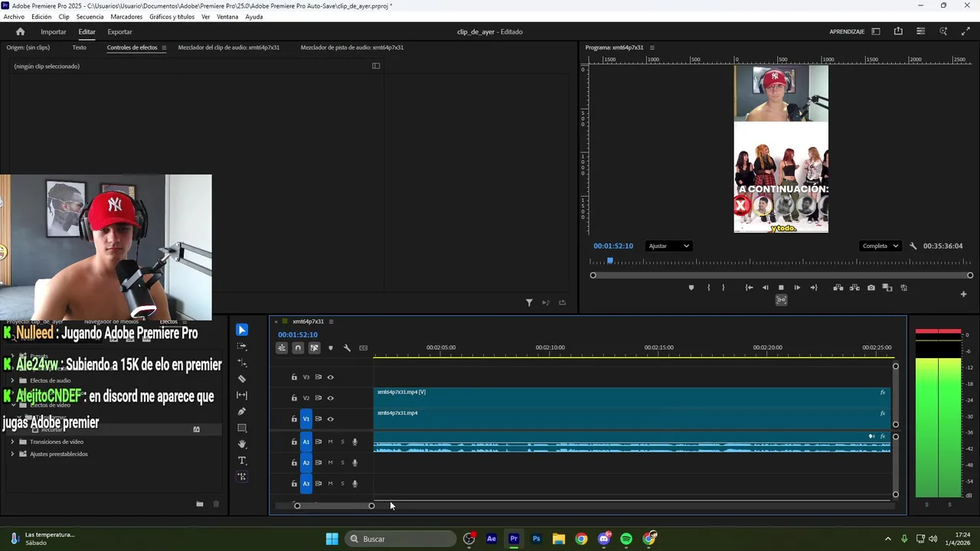Screen dimensions: 980x551
Task: Toggle Linked Selection in timeline
Action: tap(314, 348)
